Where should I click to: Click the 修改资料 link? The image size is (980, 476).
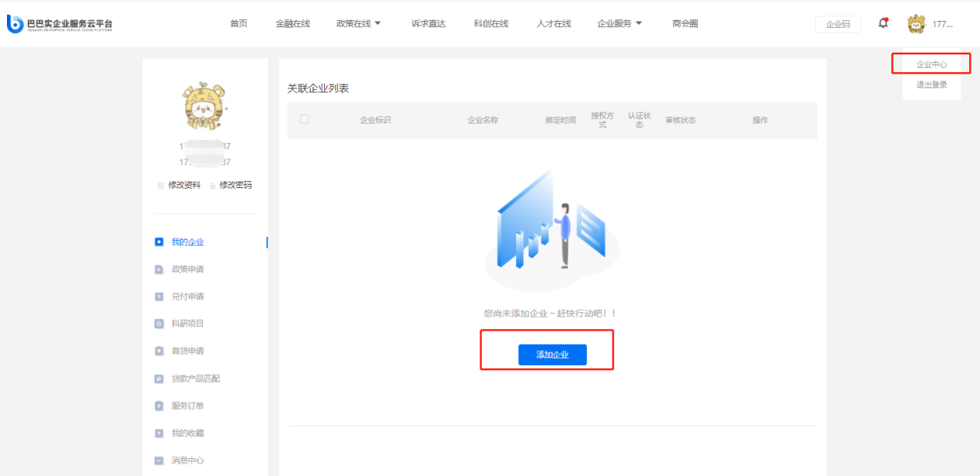pos(184,185)
